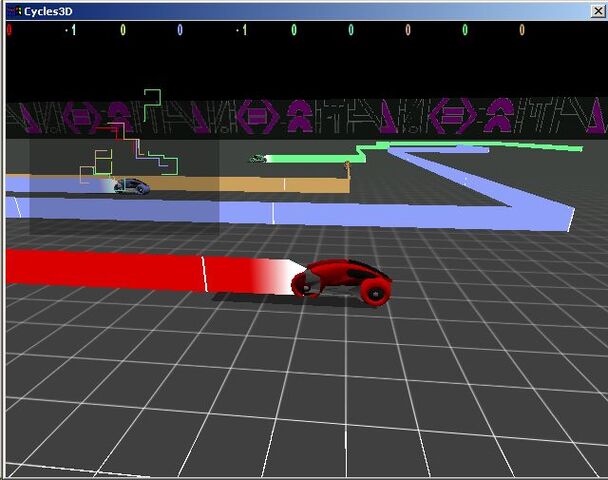This screenshot has width=608, height=480.
Task: Click the distant green light cycle
Action: tap(257, 159)
